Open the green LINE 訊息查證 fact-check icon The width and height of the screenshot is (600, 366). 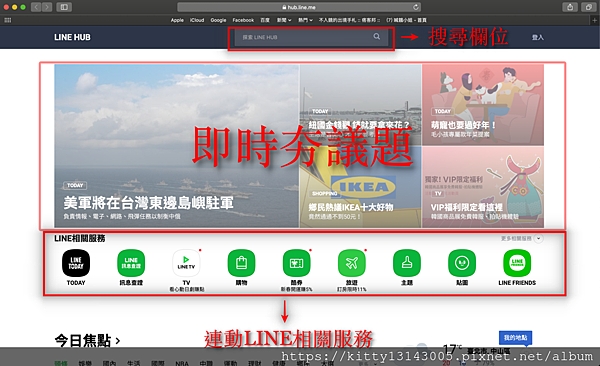coord(131,263)
